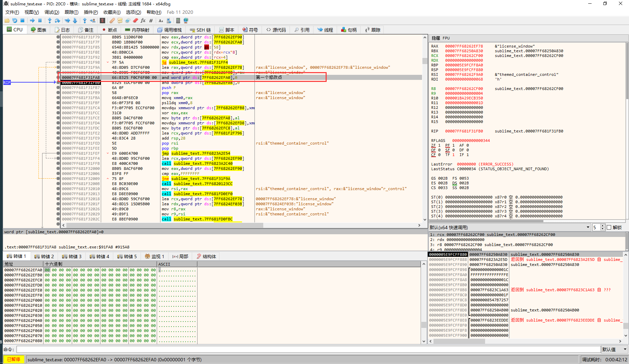Open the 线程 tab
This screenshot has width=629, height=364.
coord(325,30)
